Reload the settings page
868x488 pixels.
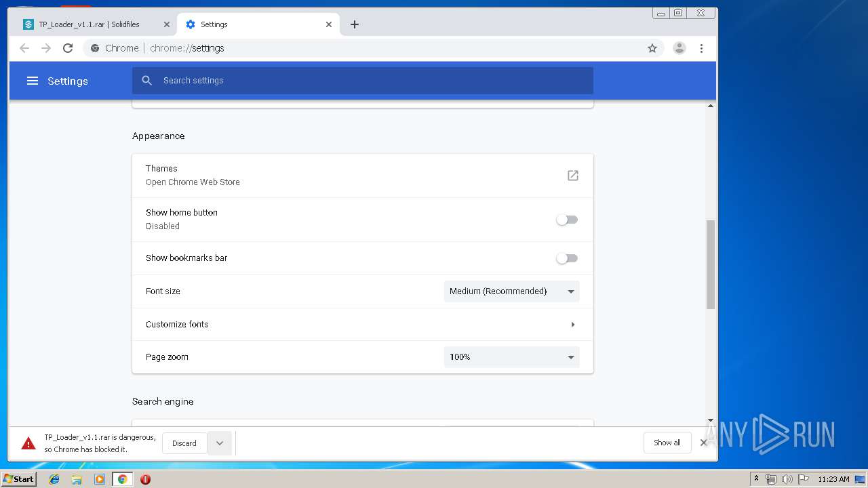pos(68,48)
